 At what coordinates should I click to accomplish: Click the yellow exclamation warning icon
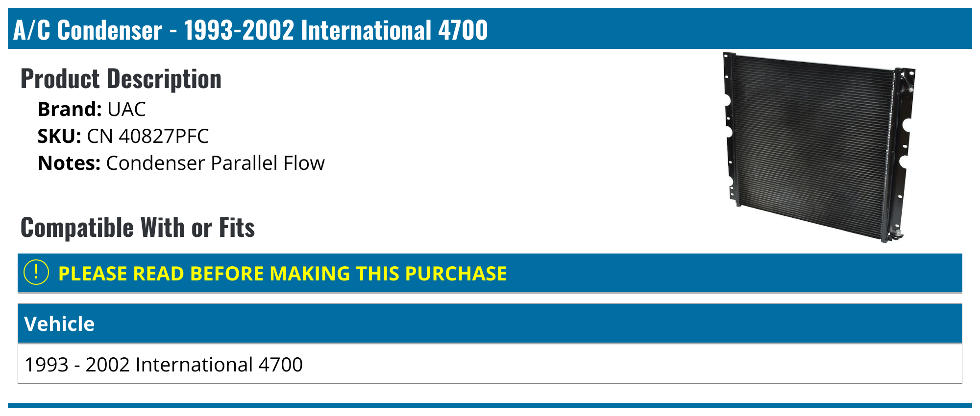36,273
